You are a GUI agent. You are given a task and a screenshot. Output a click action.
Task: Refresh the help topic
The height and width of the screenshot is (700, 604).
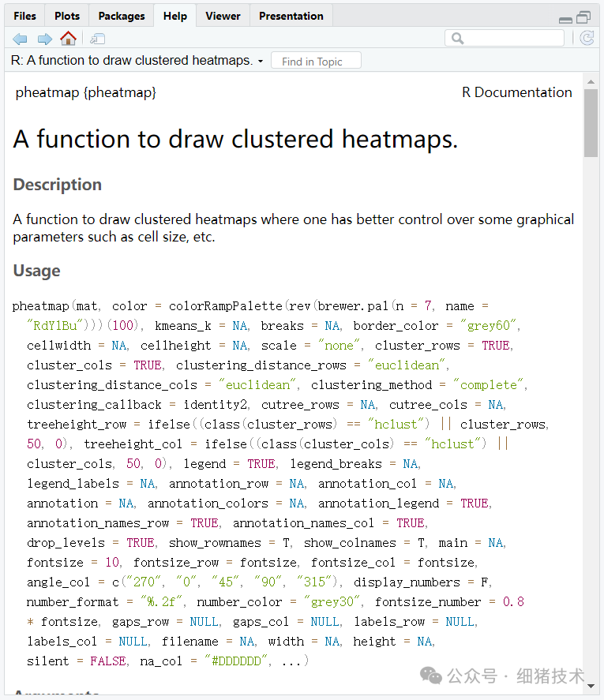(587, 38)
